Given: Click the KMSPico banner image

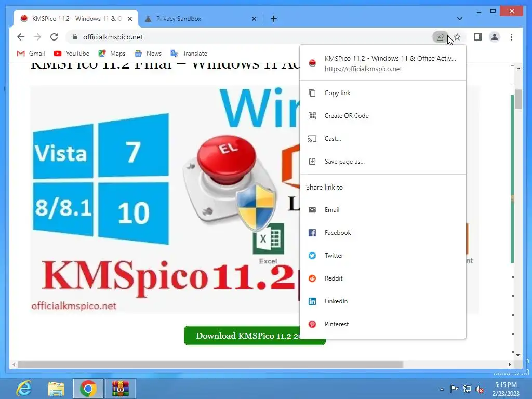Looking at the screenshot, I should 165,199.
